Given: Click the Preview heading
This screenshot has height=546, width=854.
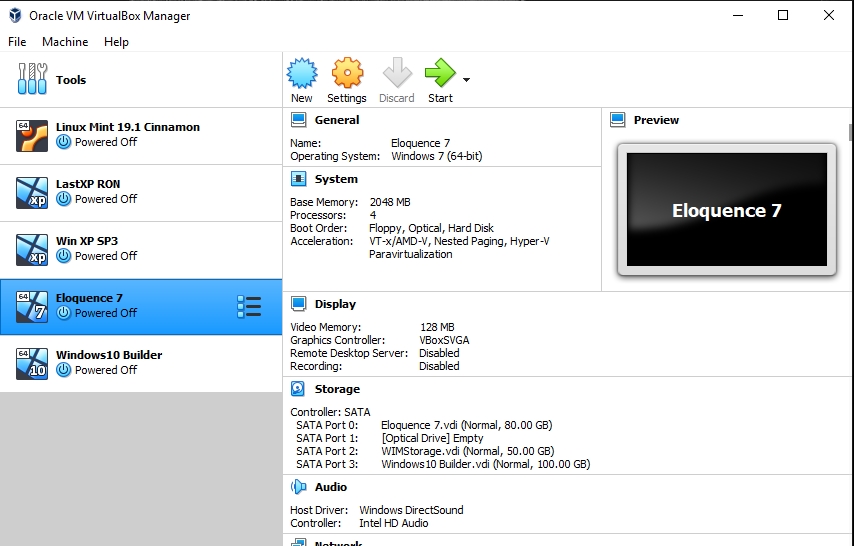Looking at the screenshot, I should [x=656, y=120].
